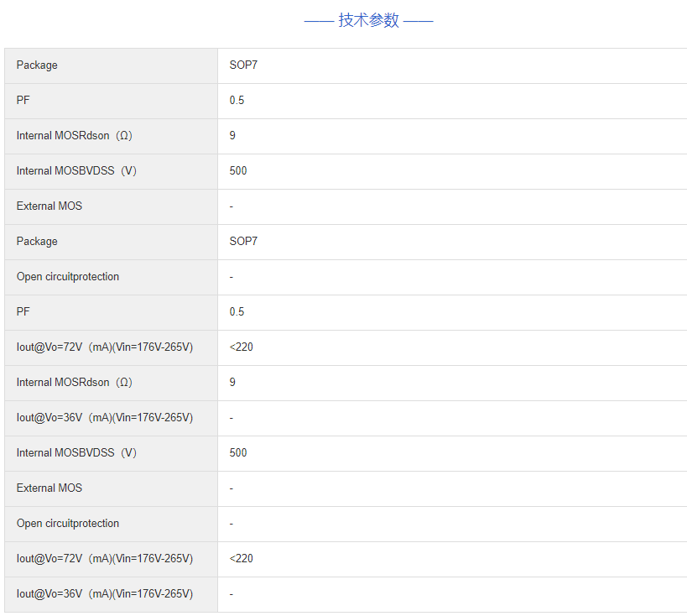Click the Internal MOSRdson label between the two Iout rows
This screenshot has width=687, height=616.
coord(75,383)
